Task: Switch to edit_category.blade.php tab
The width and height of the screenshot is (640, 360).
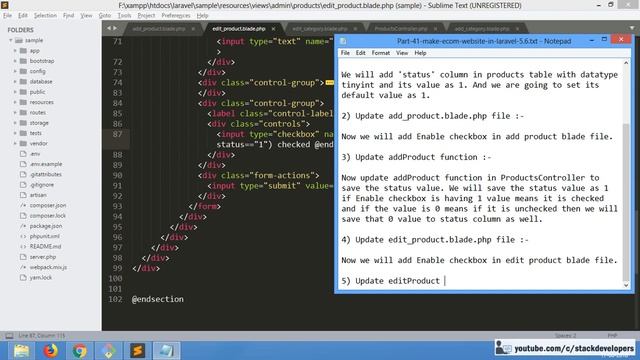Action: [x=320, y=29]
